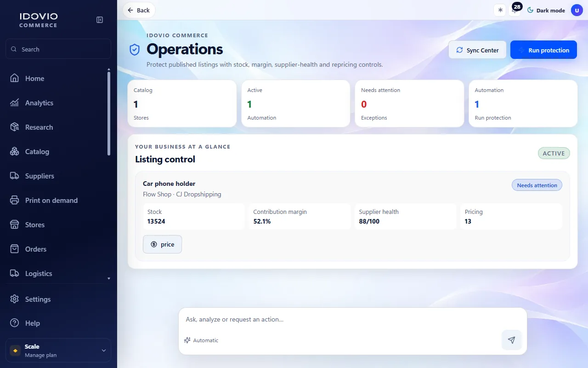The height and width of the screenshot is (368, 588).
Task: Send message with paper plane icon
Action: [x=511, y=340]
